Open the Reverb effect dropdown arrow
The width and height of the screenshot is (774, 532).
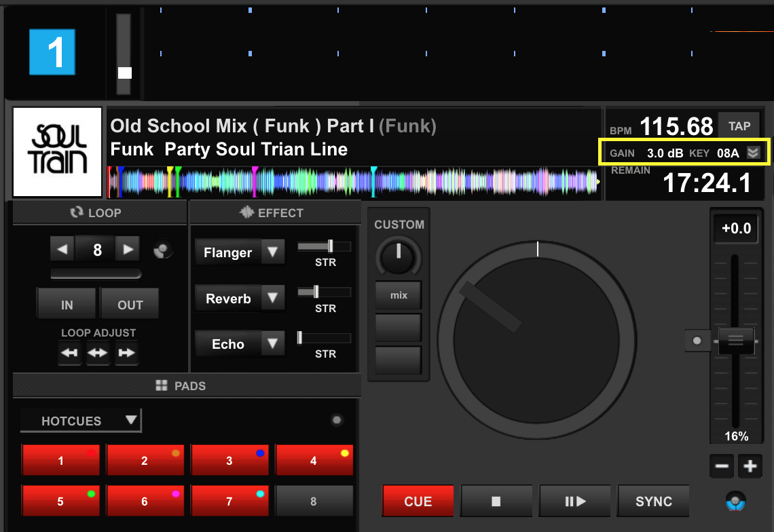[272, 298]
